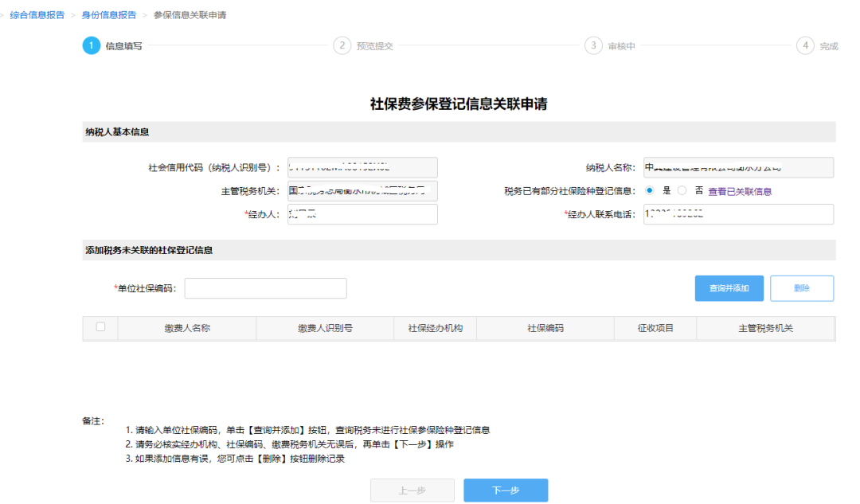Click the 社保编码 column header
The width and height of the screenshot is (860, 504).
545,329
